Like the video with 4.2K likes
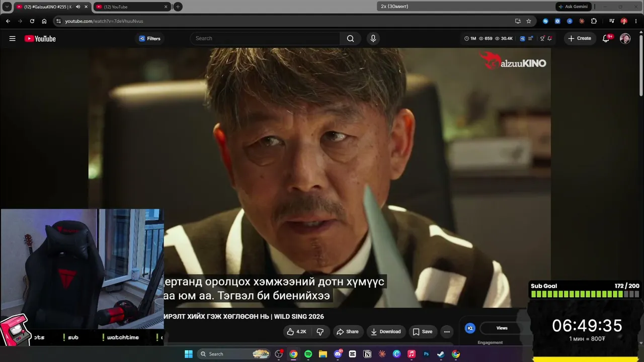 coord(296,332)
